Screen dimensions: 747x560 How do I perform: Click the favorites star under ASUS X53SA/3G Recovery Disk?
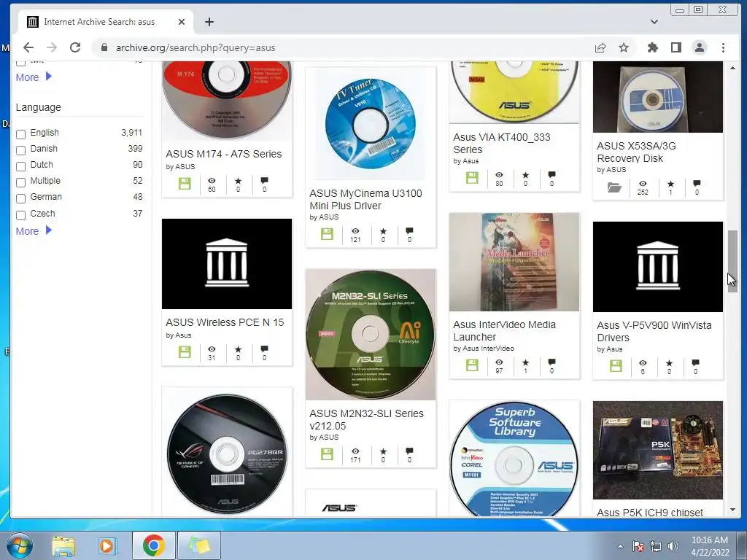pyautogui.click(x=671, y=184)
